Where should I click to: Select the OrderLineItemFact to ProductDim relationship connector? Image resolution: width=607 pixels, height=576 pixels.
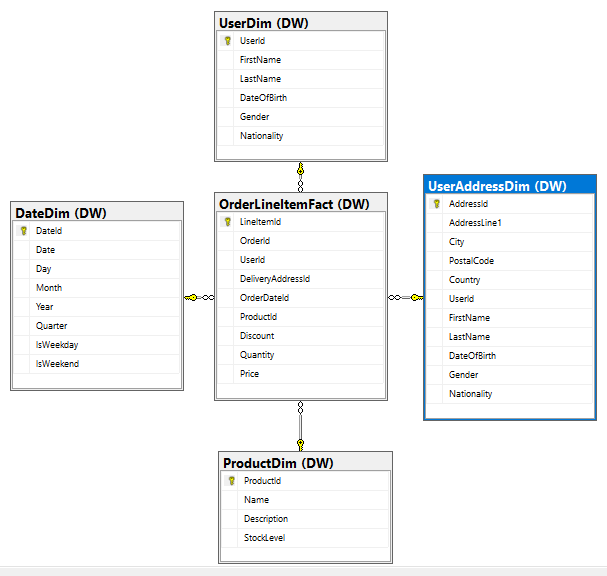[x=300, y=426]
